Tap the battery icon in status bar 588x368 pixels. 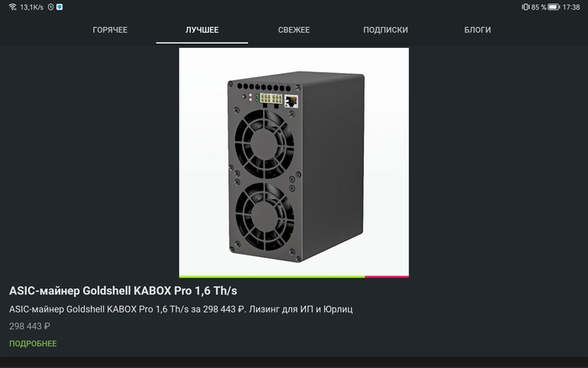pos(554,7)
